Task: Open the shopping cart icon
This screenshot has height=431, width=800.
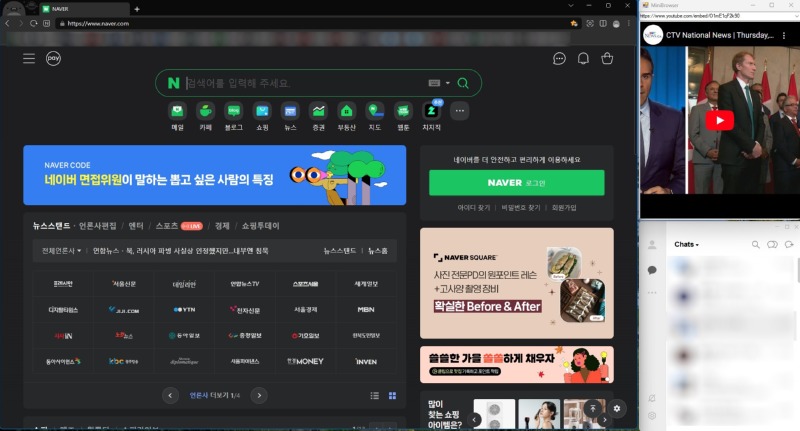Action: [x=607, y=58]
